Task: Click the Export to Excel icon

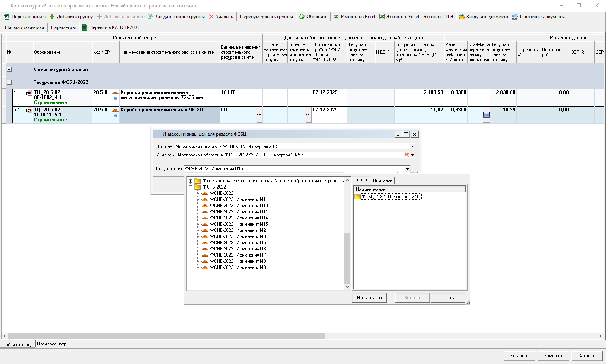Action: pos(382,17)
